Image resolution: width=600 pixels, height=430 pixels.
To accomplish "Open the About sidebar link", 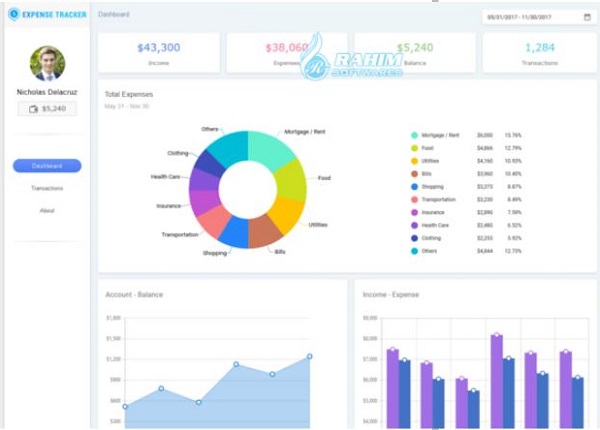I will click(x=47, y=210).
